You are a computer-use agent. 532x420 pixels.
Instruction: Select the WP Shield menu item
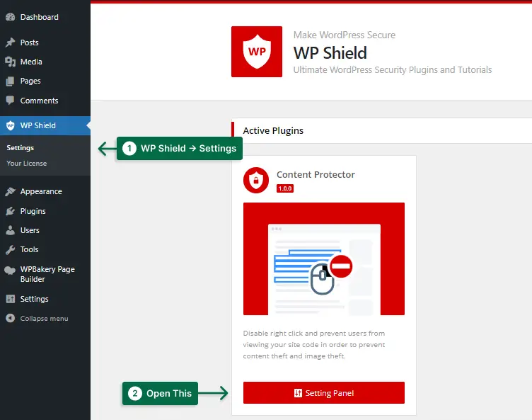pos(45,125)
